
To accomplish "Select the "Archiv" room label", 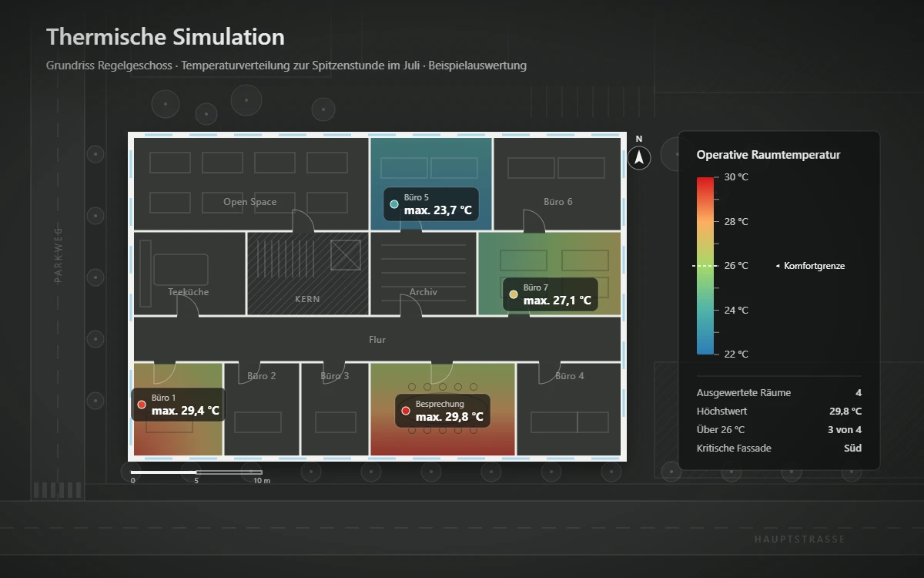I will click(423, 292).
